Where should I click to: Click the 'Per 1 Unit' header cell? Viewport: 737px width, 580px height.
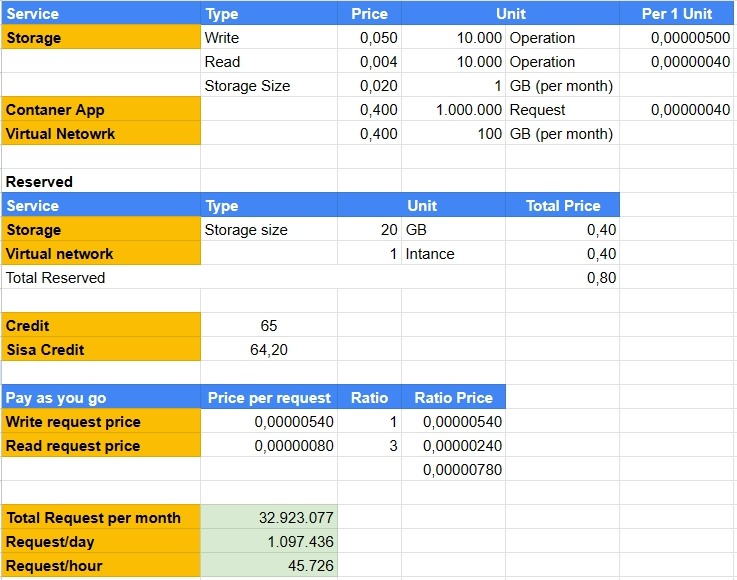[677, 13]
